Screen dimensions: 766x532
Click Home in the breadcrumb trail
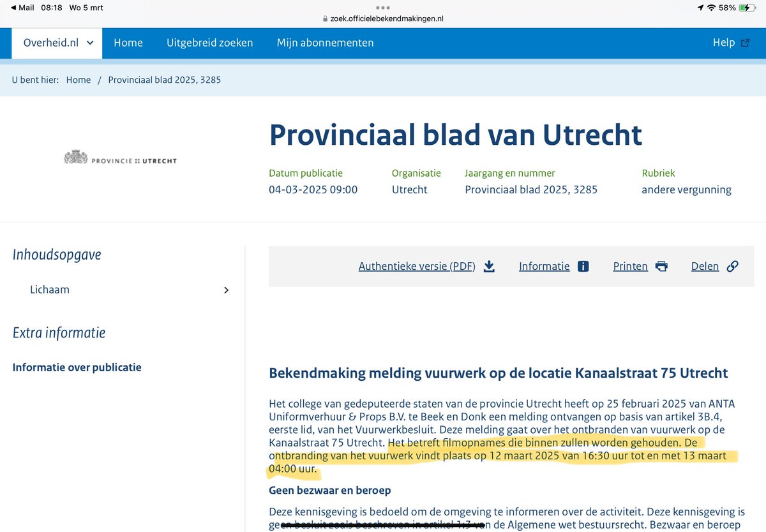tap(78, 80)
